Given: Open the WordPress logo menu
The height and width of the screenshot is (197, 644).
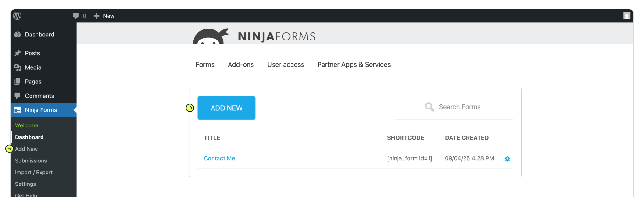Looking at the screenshot, I should click(17, 16).
